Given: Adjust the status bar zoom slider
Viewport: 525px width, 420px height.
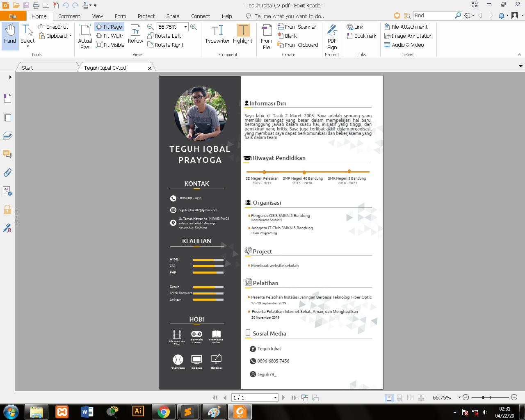Looking at the screenshot, I should click(483, 397).
